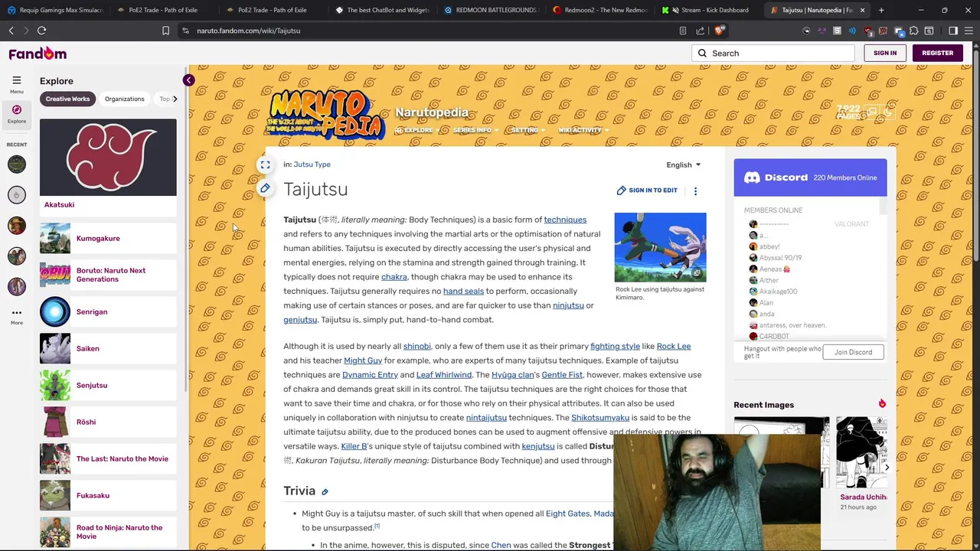Bookmark this page icon in address bar

click(x=165, y=31)
